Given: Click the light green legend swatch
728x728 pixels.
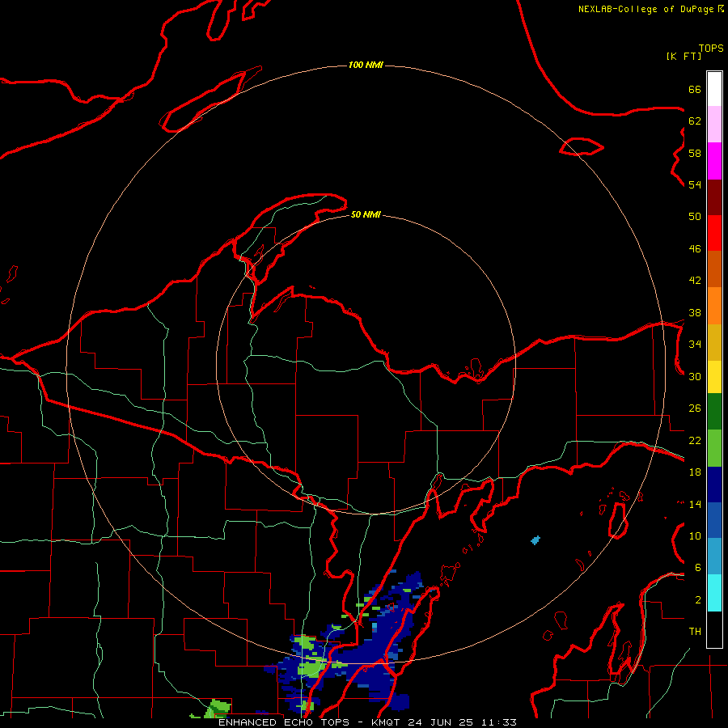Looking at the screenshot, I should pyautogui.click(x=714, y=448).
